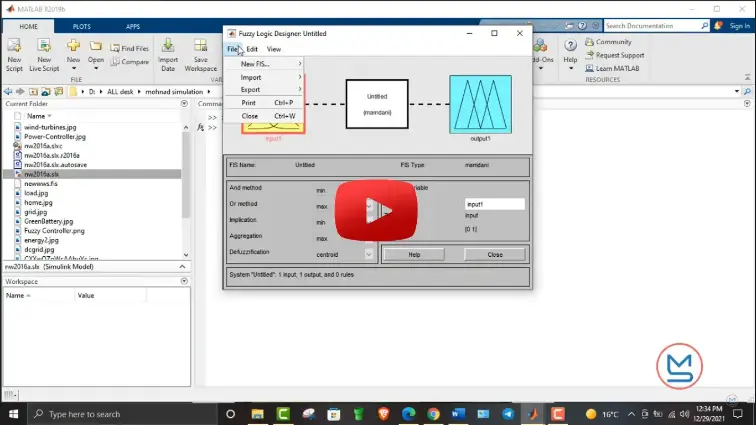This screenshot has width=756, height=425.
Task: Click the input1 name text field
Action: point(494,204)
